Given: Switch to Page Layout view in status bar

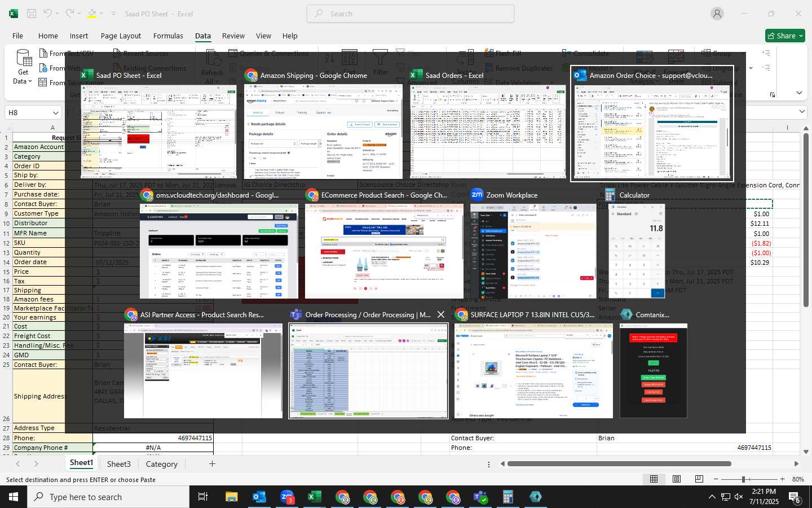Looking at the screenshot, I should (x=677, y=479).
